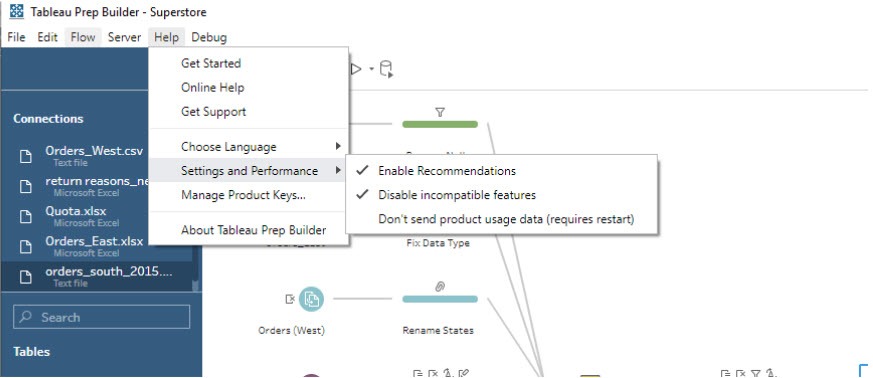Open the dropdown arrow beside Run Flow
873x378 pixels.
click(x=371, y=70)
